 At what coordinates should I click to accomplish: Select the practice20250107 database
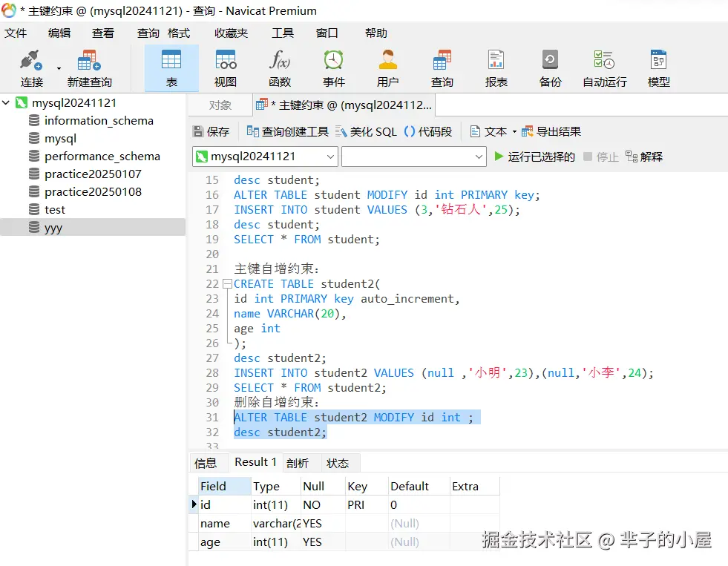93,174
